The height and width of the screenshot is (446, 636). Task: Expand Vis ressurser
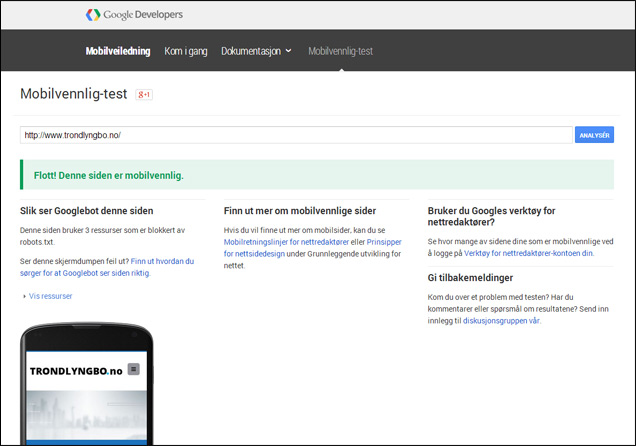(x=48, y=296)
